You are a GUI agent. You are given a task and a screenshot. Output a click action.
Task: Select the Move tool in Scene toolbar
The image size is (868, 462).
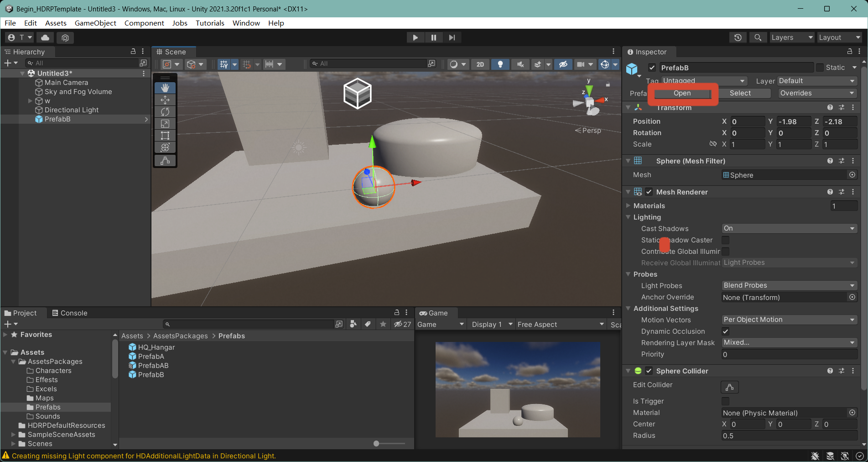(165, 100)
